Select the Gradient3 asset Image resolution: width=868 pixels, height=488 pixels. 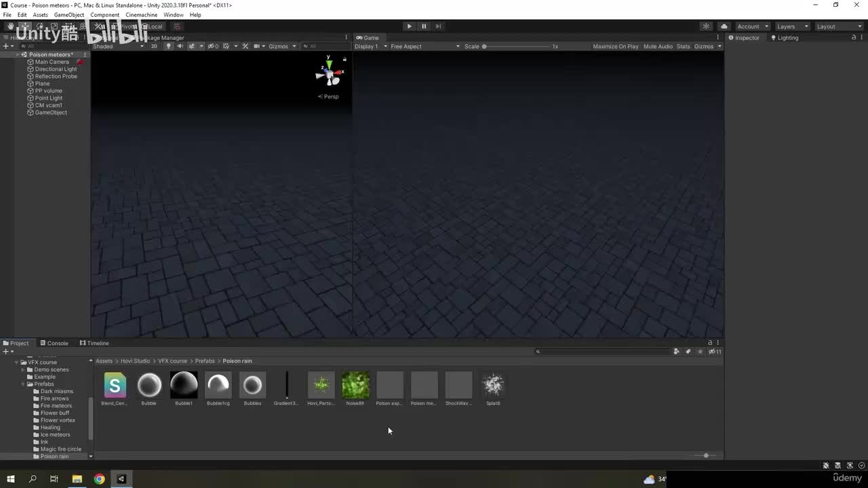coord(286,388)
